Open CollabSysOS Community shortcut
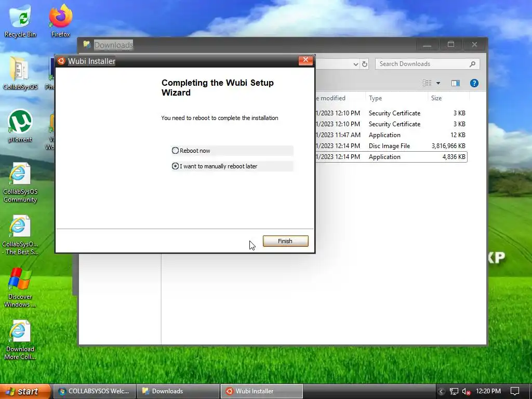The height and width of the screenshot is (399, 532). pyautogui.click(x=20, y=182)
